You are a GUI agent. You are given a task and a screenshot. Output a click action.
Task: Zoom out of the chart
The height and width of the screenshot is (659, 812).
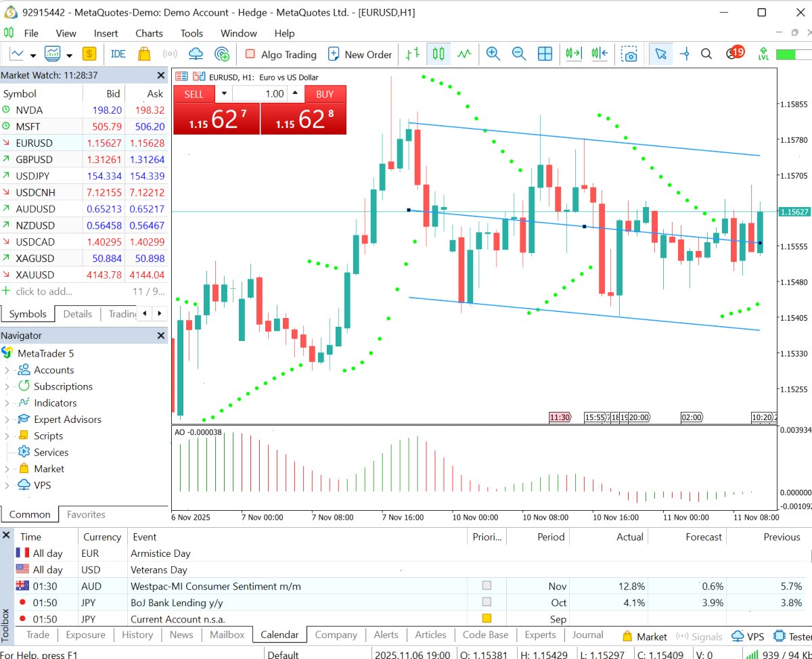click(519, 54)
